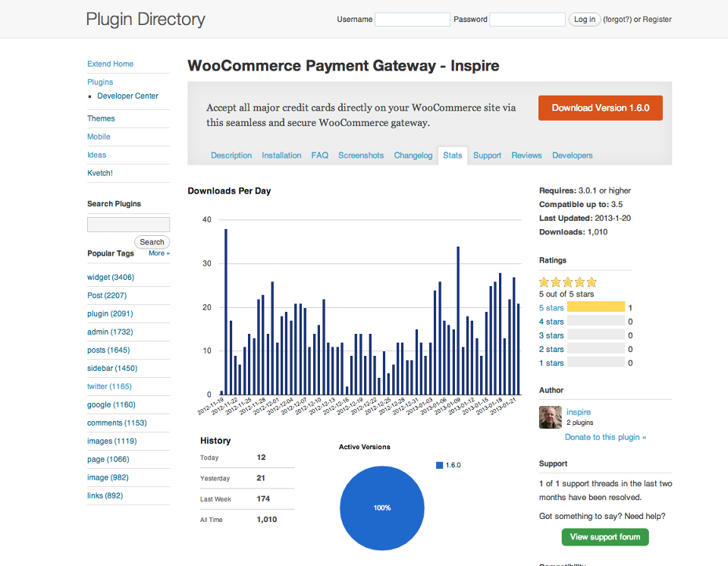
Task: Open the Developer Center link
Action: tap(127, 96)
